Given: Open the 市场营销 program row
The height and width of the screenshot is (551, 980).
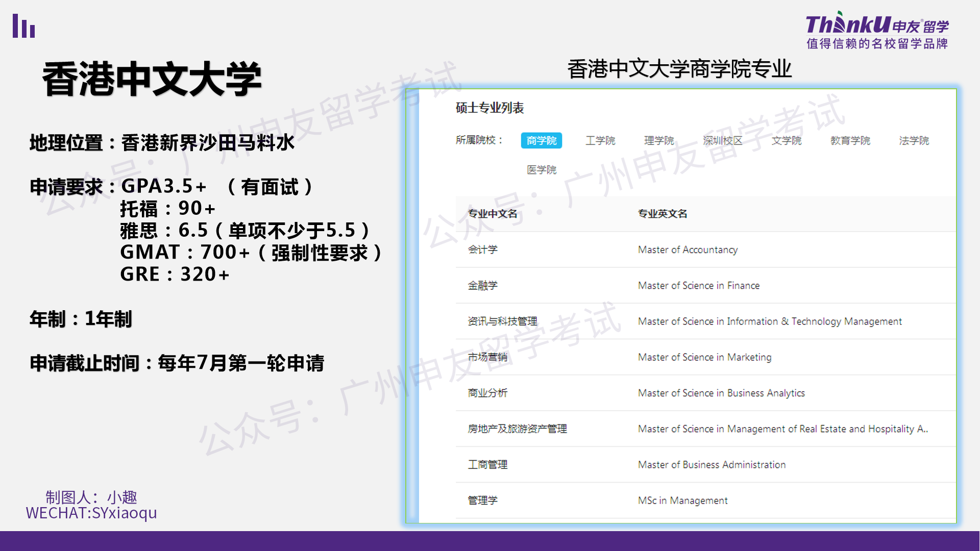Looking at the screenshot, I should 706,357.
